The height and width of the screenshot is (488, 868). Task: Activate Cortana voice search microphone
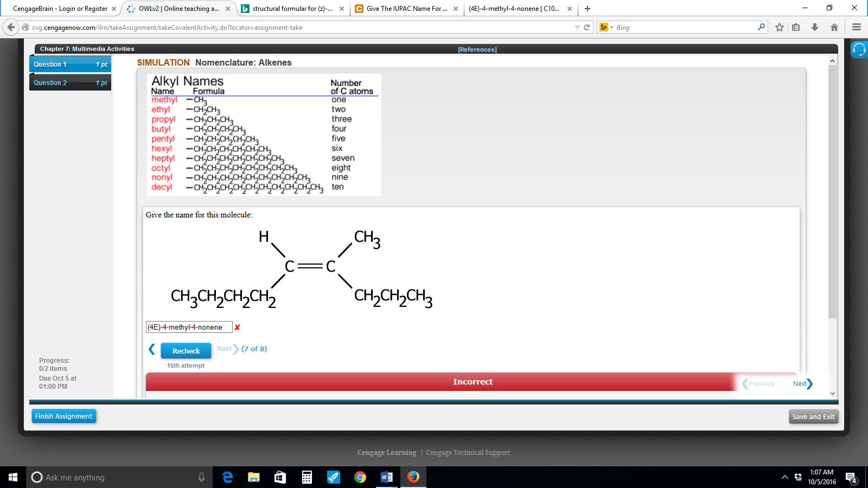[201, 478]
